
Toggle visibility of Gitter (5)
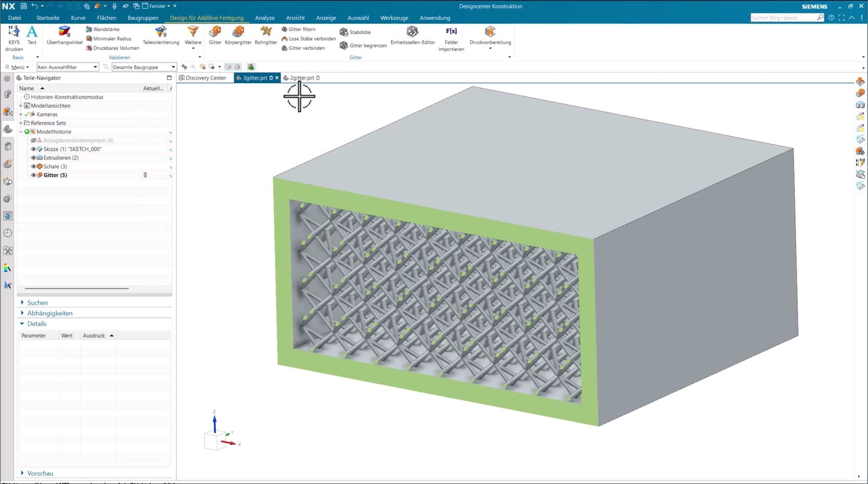click(33, 175)
